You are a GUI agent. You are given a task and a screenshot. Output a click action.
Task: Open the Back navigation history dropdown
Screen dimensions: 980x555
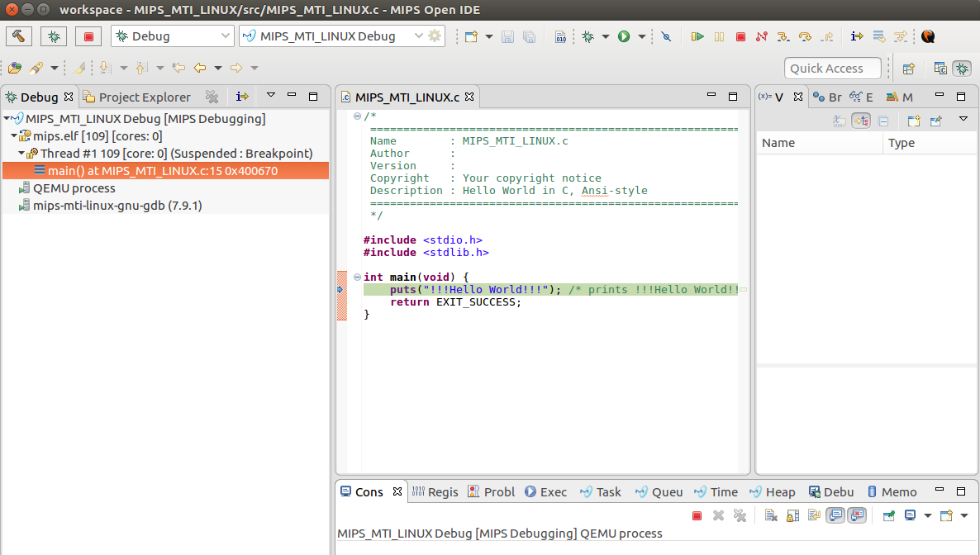click(217, 68)
